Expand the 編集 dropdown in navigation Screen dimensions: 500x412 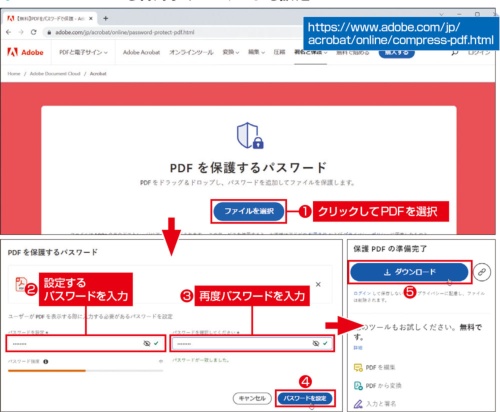point(256,52)
